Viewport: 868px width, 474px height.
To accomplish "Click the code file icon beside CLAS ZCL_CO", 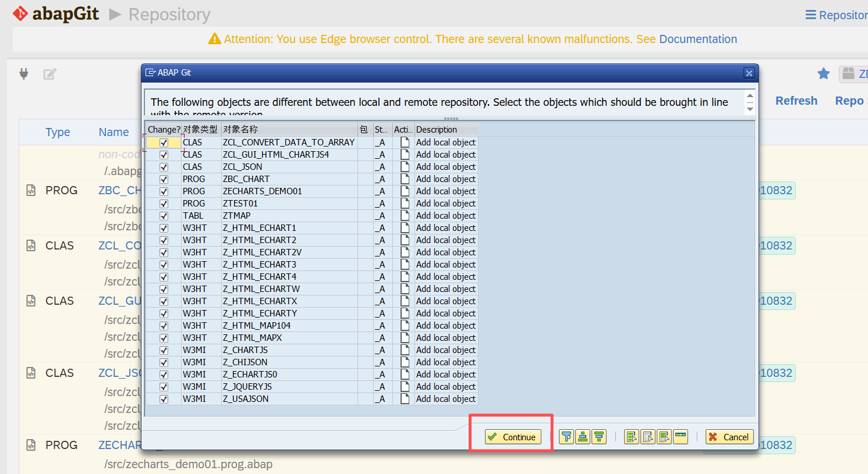I will click(31, 245).
